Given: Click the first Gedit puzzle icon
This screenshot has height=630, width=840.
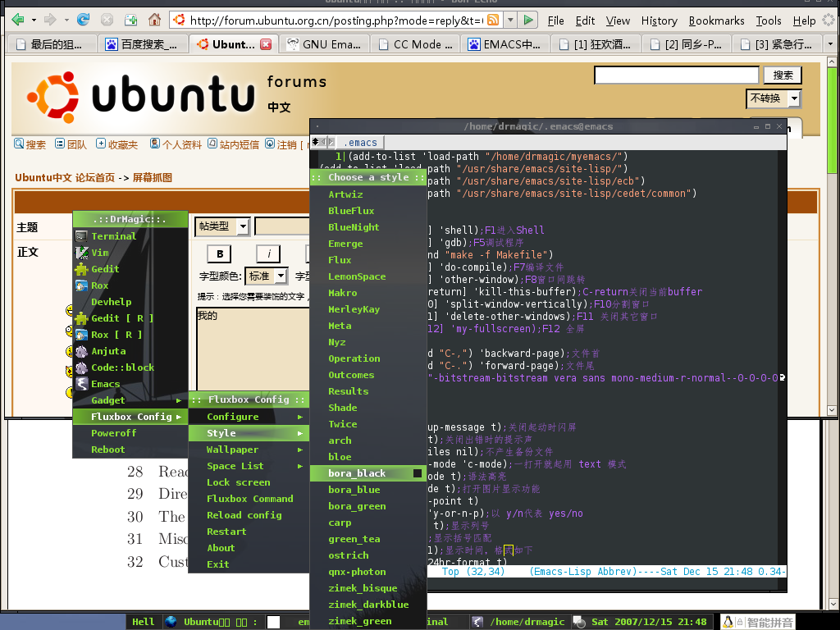Looking at the screenshot, I should pyautogui.click(x=81, y=269).
